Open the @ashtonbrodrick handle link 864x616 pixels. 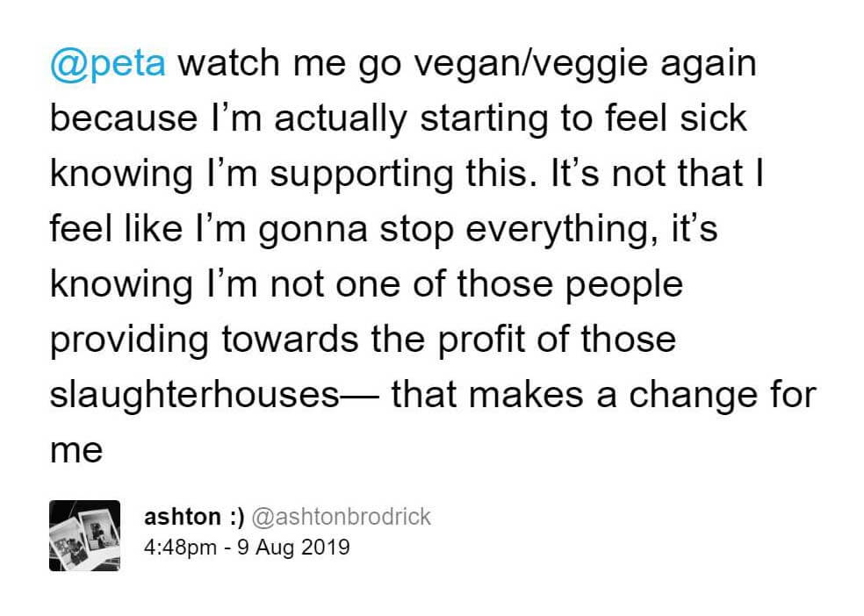(341, 518)
